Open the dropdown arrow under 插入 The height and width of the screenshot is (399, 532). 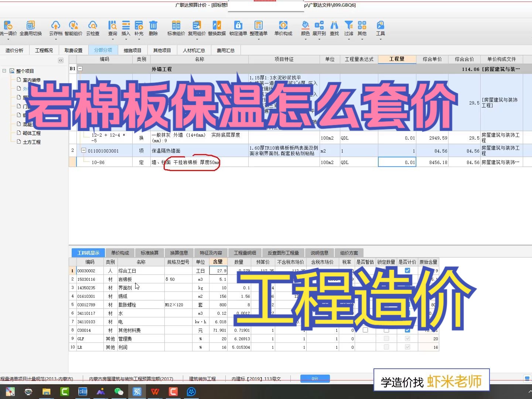(x=126, y=39)
